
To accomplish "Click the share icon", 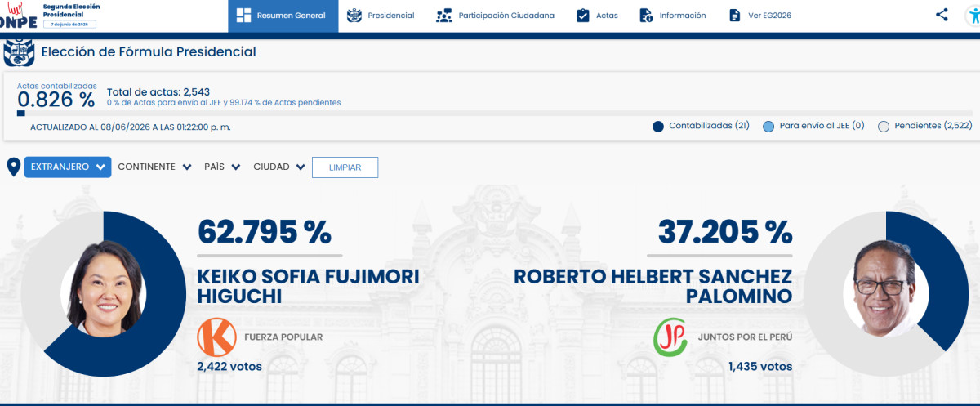I will pyautogui.click(x=942, y=15).
